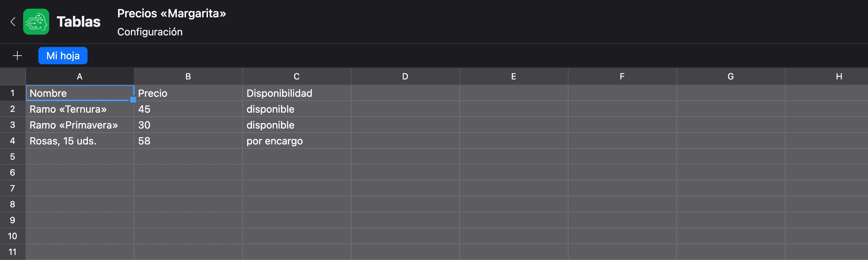The height and width of the screenshot is (260, 868).
Task: Select the Ramo «Ternura» cell
Action: 80,109
